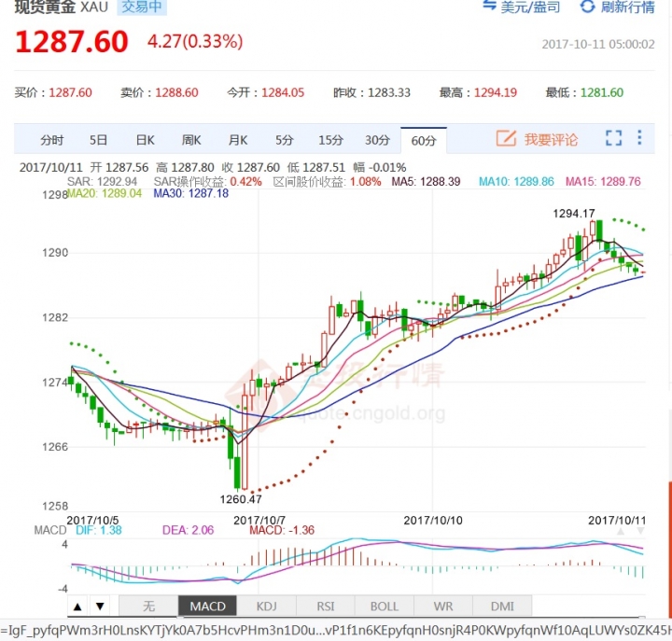Select the RSI indicator tab
The height and width of the screenshot is (641, 672).
pos(325,606)
